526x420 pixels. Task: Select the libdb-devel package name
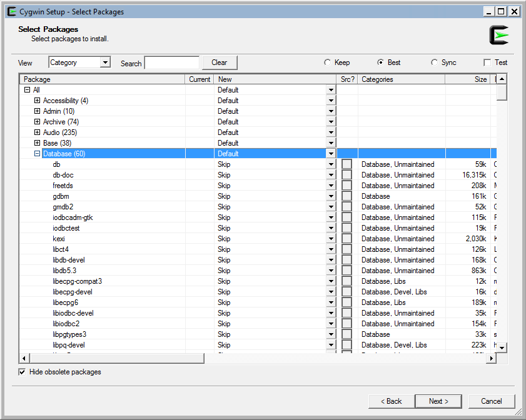pyautogui.click(x=69, y=260)
